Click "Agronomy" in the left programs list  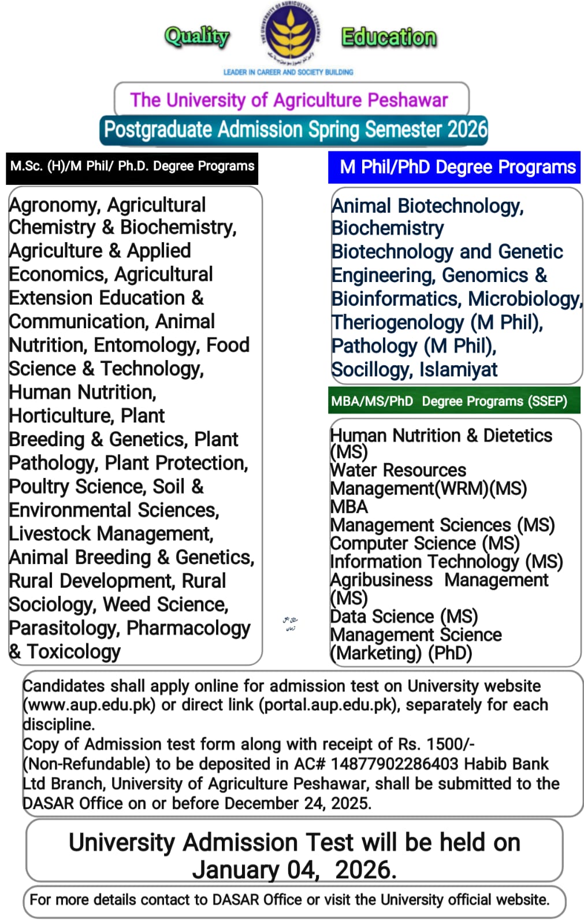tap(53, 205)
